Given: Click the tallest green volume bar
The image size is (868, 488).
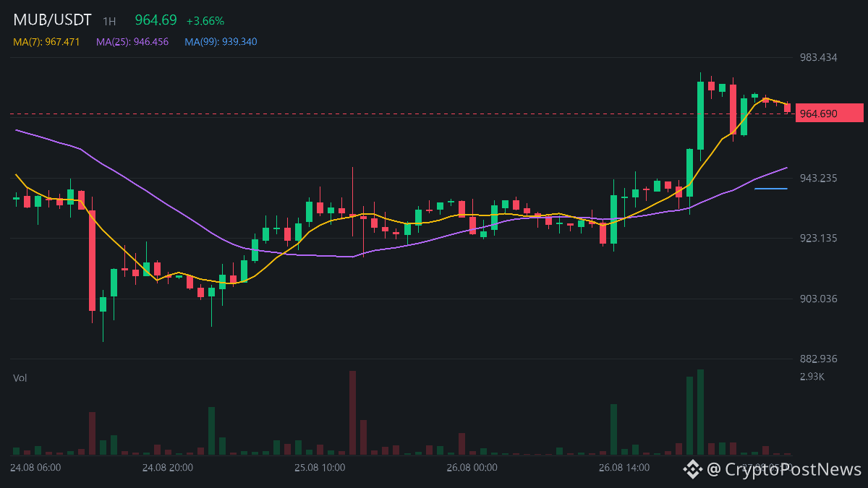Looking at the screenshot, I should pos(700,412).
